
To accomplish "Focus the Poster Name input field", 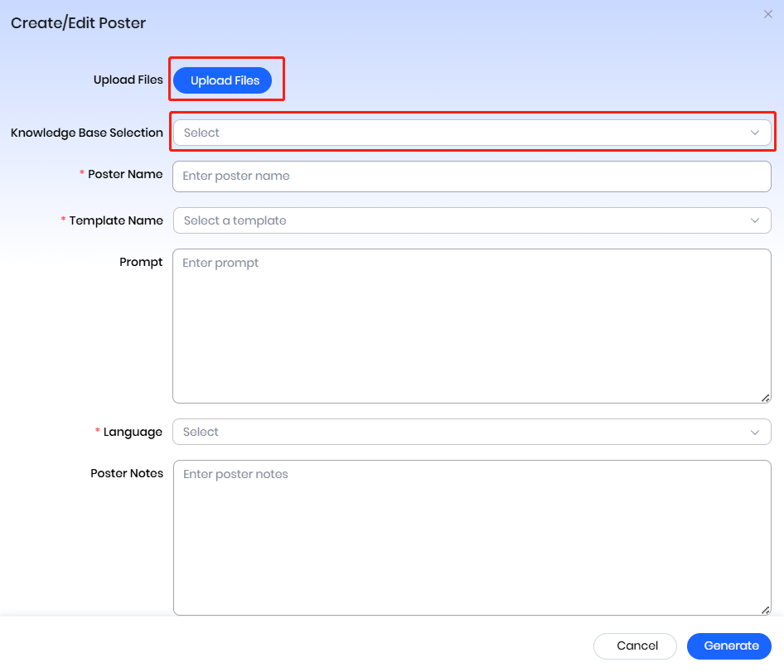I will (472, 176).
